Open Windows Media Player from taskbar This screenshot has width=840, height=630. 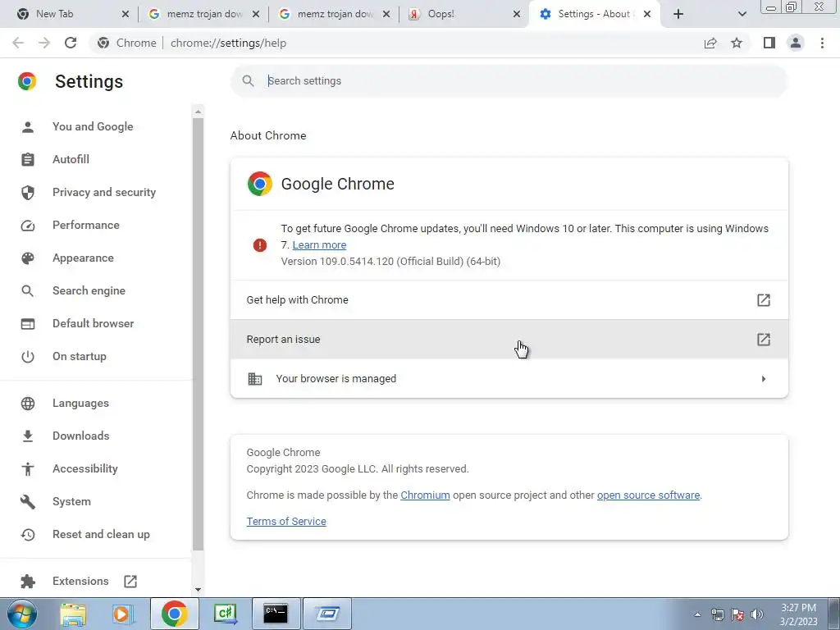(123, 614)
